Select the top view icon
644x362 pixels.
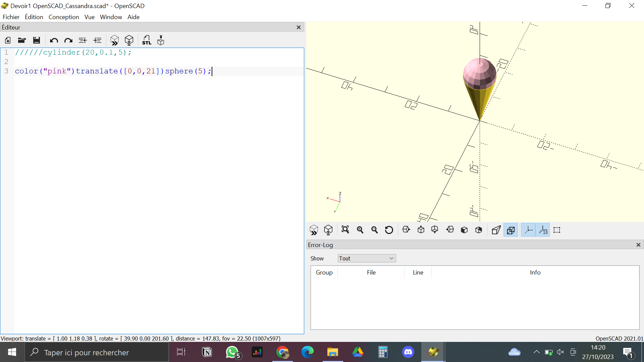click(x=421, y=230)
